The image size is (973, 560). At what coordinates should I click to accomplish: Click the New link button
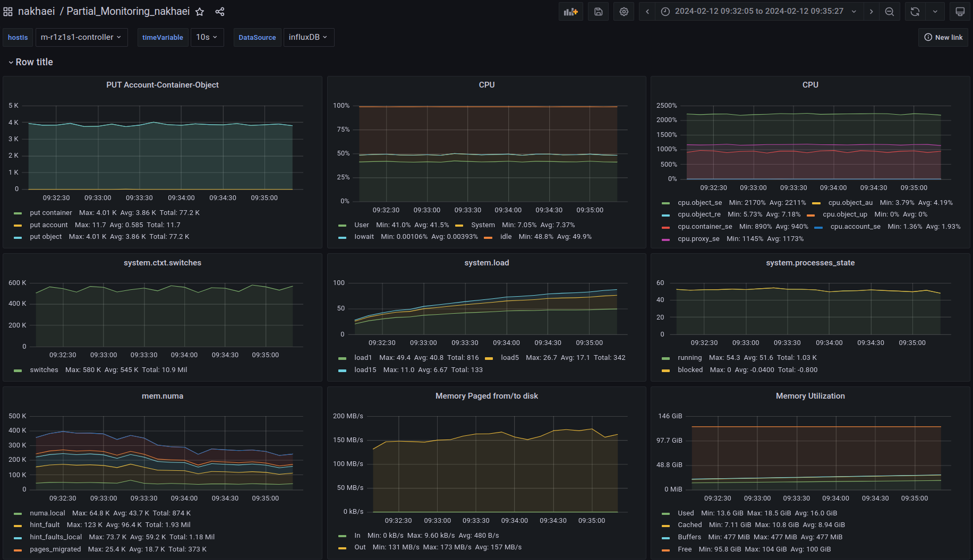tap(943, 37)
